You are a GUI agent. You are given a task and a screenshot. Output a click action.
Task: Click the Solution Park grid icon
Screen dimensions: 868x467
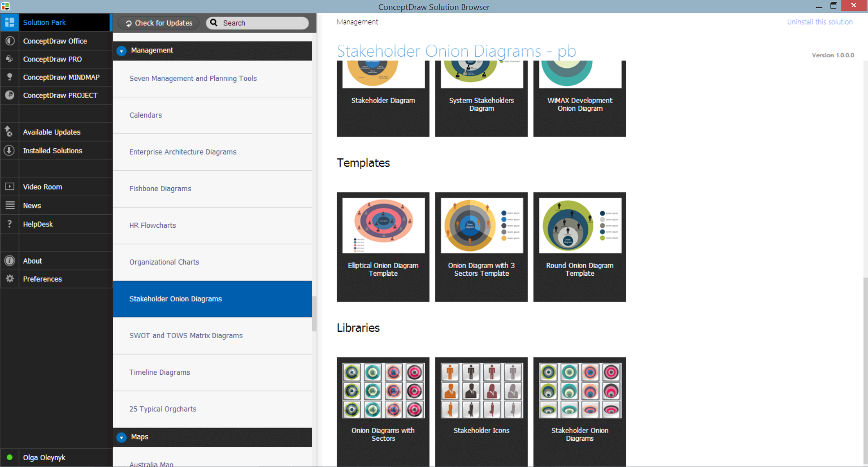[9, 22]
